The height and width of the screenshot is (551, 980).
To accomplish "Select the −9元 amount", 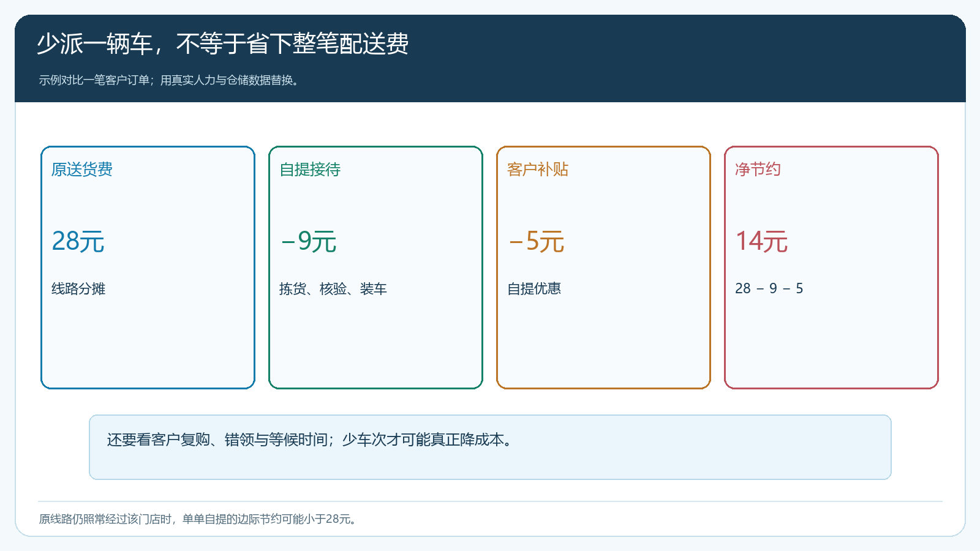I will [x=308, y=241].
